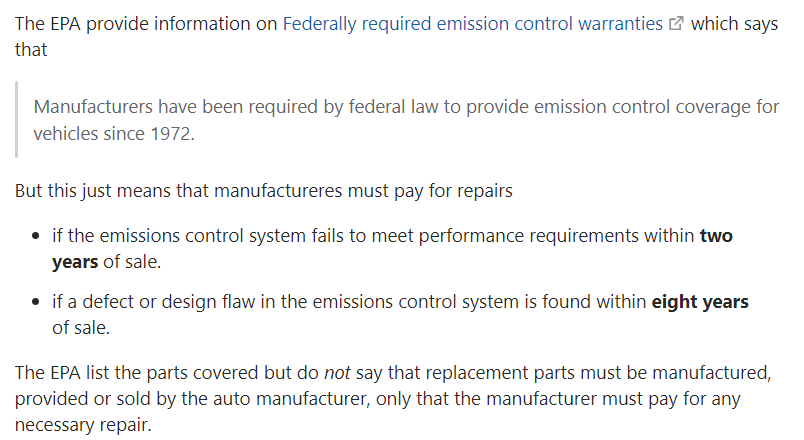Select the second bullet point marker
The height and width of the screenshot is (440, 804).
[x=35, y=302]
